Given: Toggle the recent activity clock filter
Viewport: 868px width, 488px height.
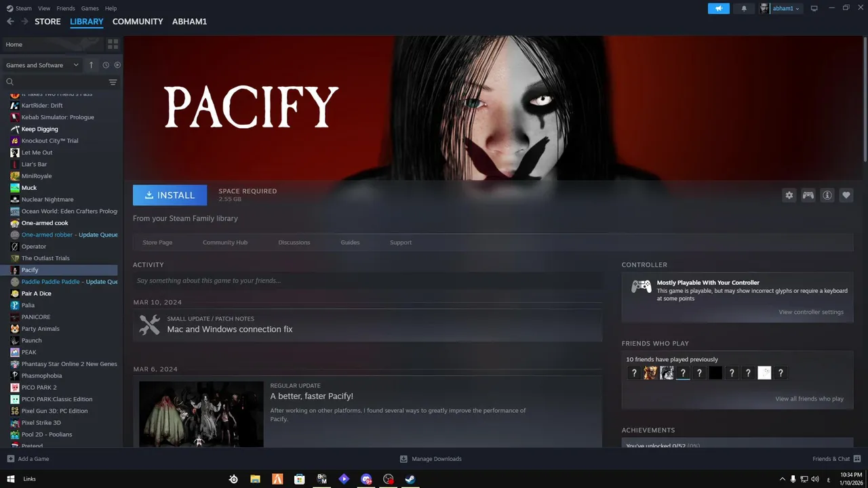Looking at the screenshot, I should point(106,65).
